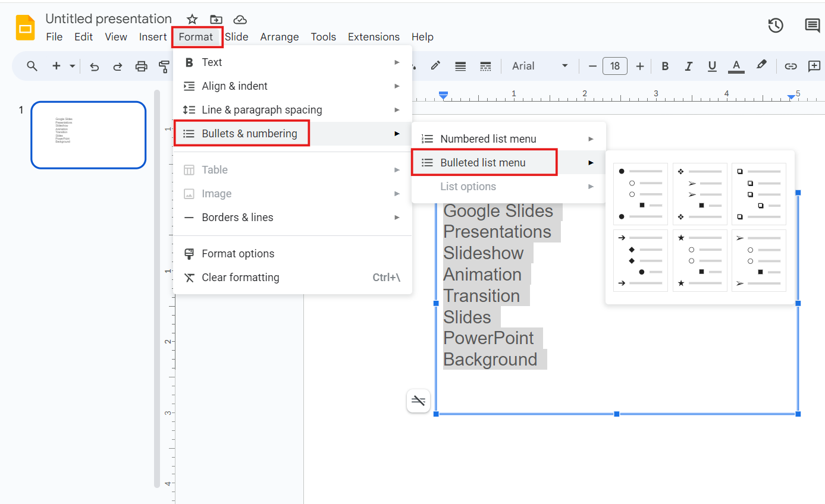The width and height of the screenshot is (825, 504).
Task: Check the cloud save status icon
Action: pos(240,19)
